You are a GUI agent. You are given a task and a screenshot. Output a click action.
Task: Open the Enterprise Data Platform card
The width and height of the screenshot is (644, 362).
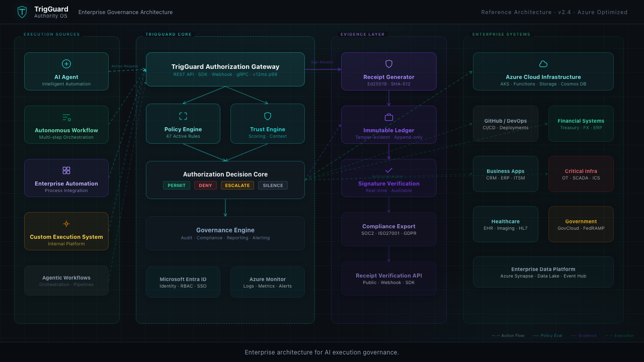pyautogui.click(x=543, y=272)
